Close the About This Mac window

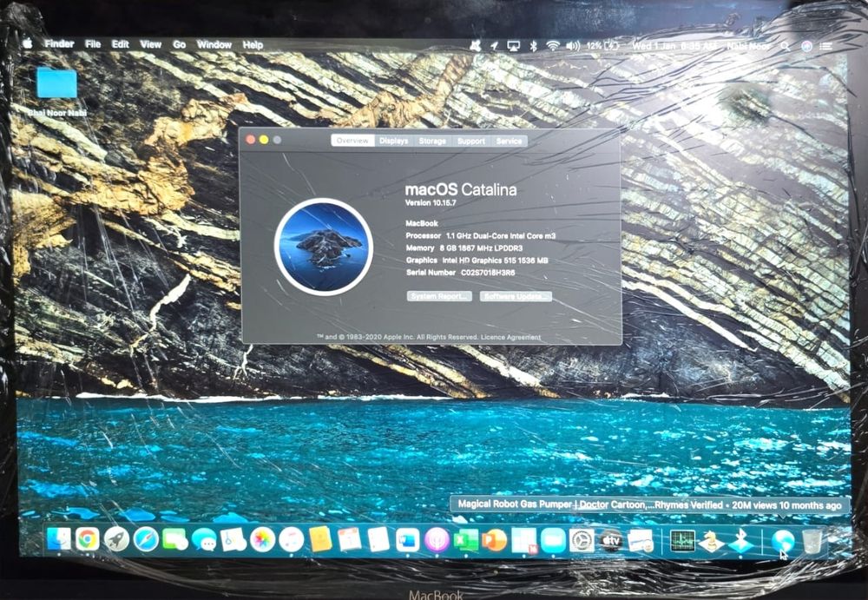coord(251,140)
